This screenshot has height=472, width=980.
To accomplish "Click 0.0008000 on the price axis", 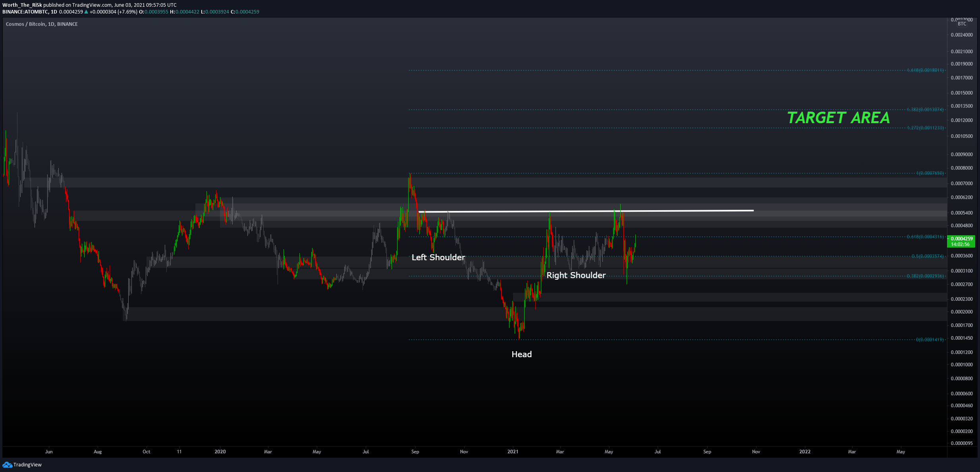I will click(962, 168).
